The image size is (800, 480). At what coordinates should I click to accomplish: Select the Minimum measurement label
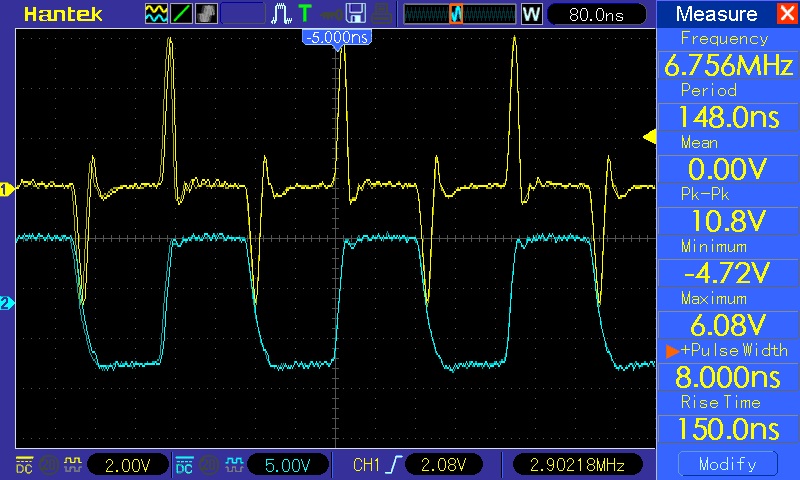coord(714,246)
